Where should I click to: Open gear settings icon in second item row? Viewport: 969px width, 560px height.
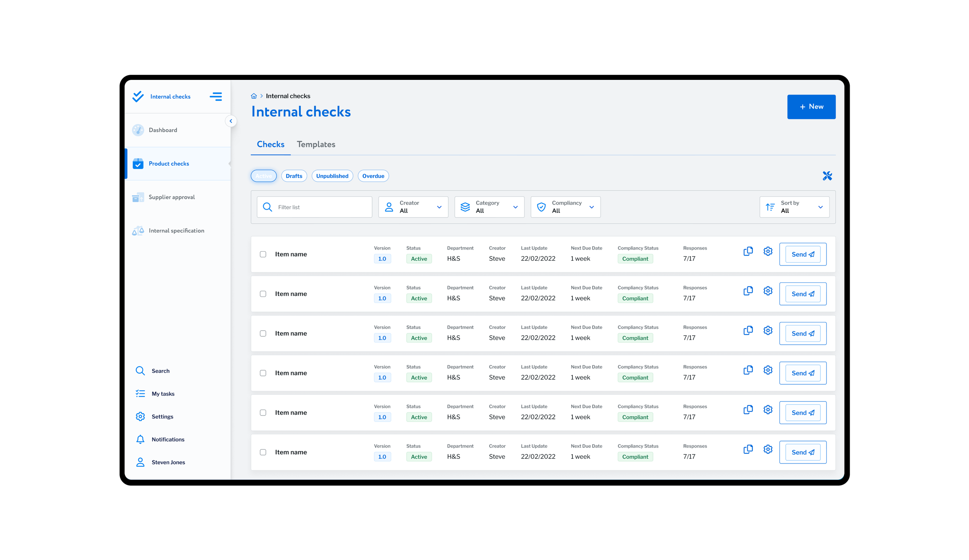767,291
